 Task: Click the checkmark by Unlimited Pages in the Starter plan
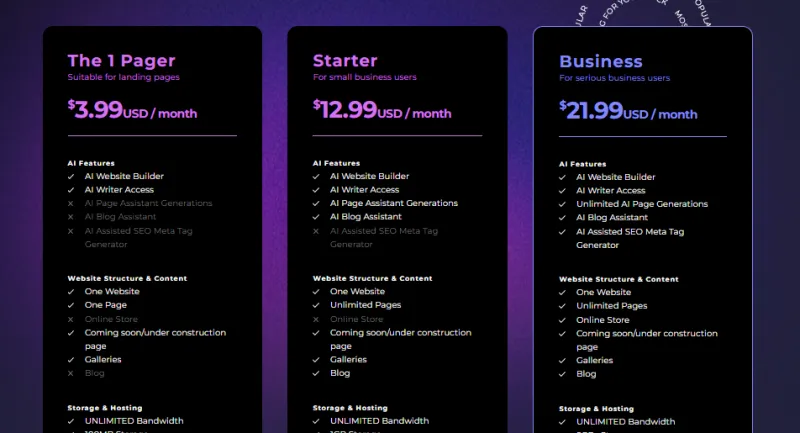316,305
